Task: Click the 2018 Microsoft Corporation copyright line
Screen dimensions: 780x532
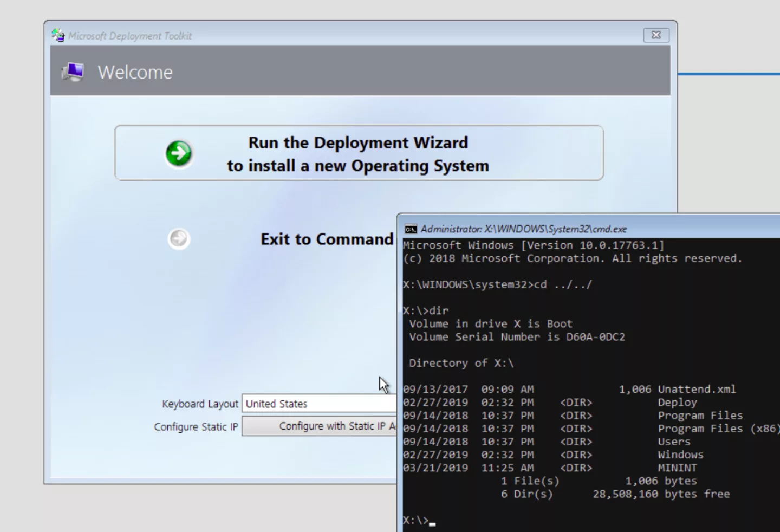Action: click(573, 258)
